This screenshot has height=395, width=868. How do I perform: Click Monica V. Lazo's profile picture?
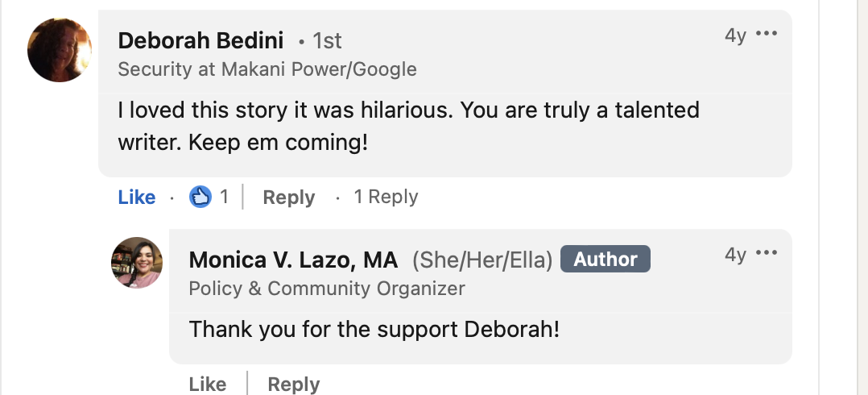[x=137, y=263]
